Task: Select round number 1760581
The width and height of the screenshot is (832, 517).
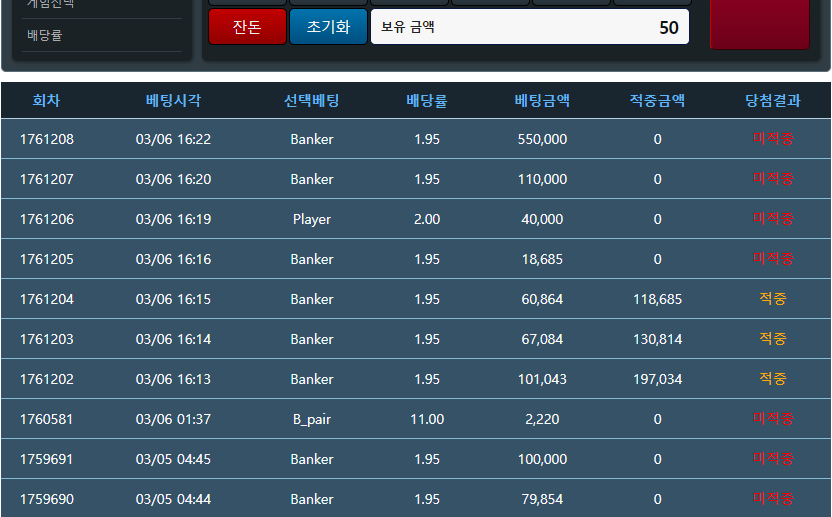Action: pyautogui.click(x=47, y=419)
